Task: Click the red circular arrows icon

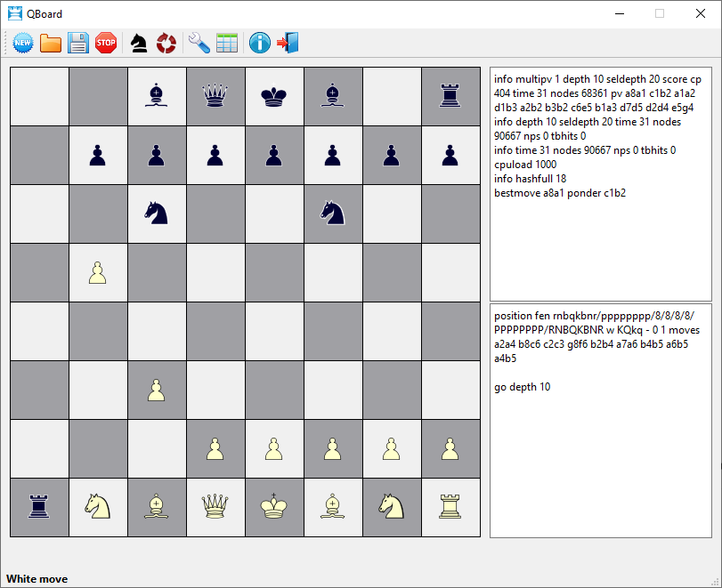Action: pyautogui.click(x=166, y=44)
